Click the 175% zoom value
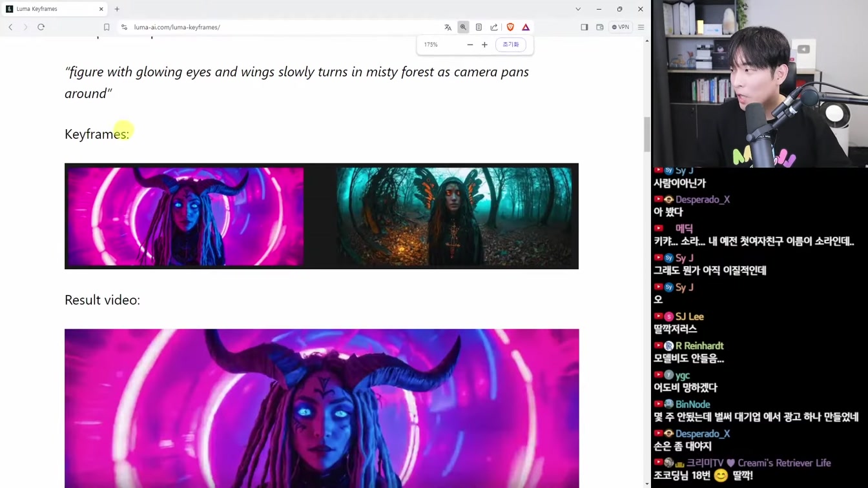The width and height of the screenshot is (868, 488). click(431, 45)
